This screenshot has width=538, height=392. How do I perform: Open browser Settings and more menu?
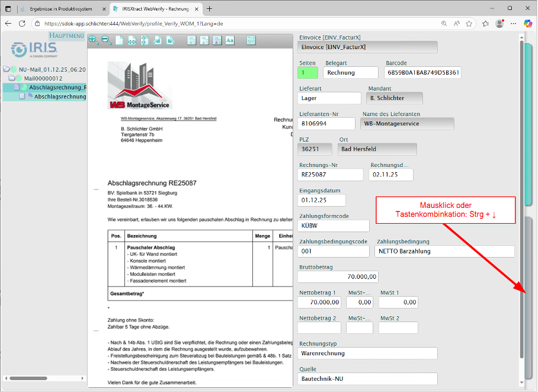513,23
